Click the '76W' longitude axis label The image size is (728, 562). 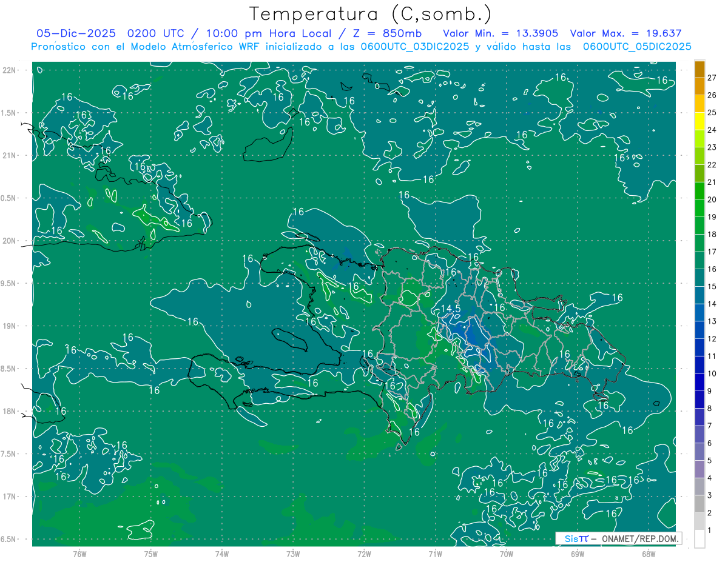click(x=79, y=554)
